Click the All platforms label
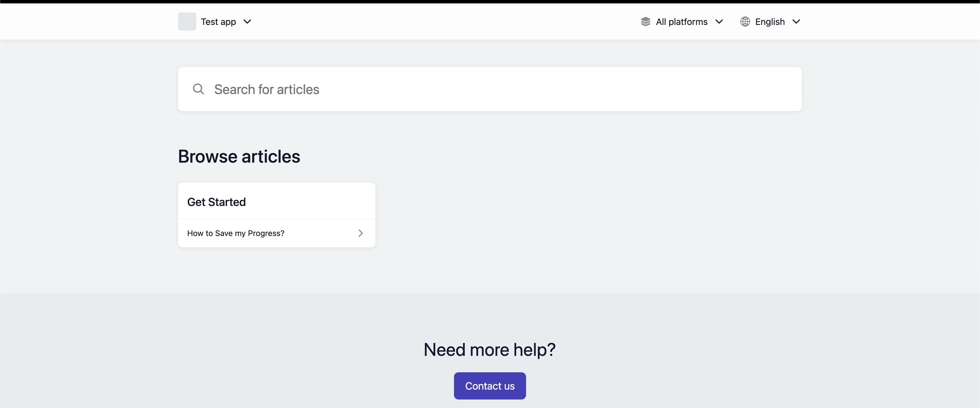The image size is (980, 408). click(681, 22)
